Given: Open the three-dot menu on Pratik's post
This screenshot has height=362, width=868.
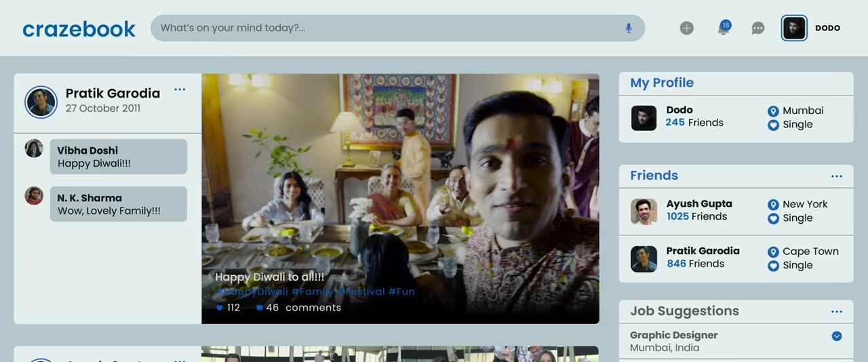Looking at the screenshot, I should tap(180, 89).
